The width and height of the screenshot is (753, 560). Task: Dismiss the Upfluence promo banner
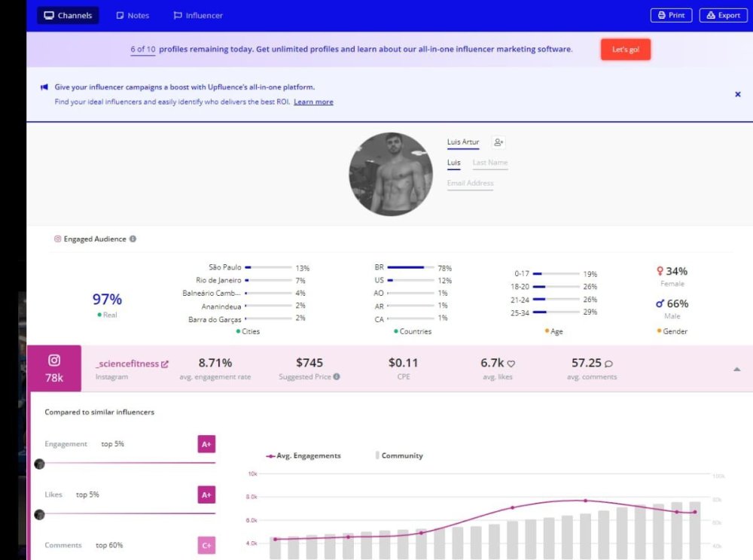point(738,95)
